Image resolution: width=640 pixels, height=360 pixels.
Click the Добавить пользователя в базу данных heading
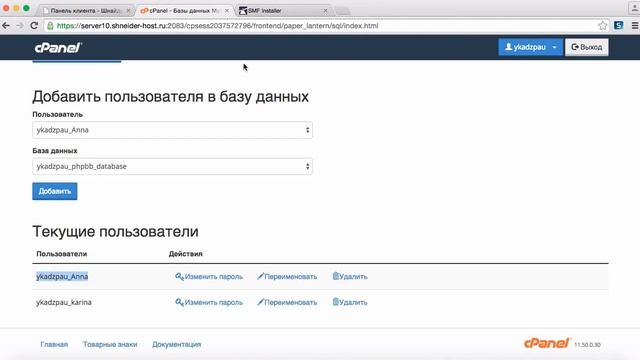tap(171, 97)
